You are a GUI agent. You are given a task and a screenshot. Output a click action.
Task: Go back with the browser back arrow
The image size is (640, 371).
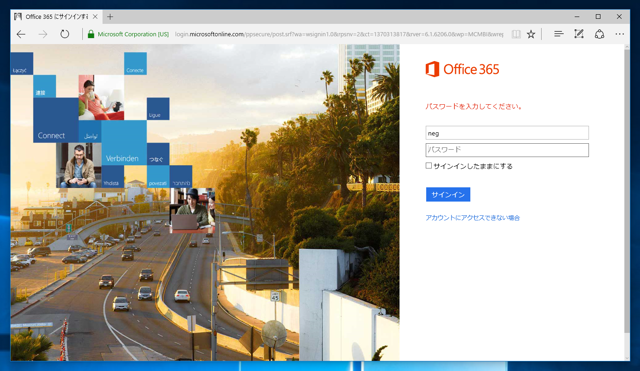tap(21, 34)
